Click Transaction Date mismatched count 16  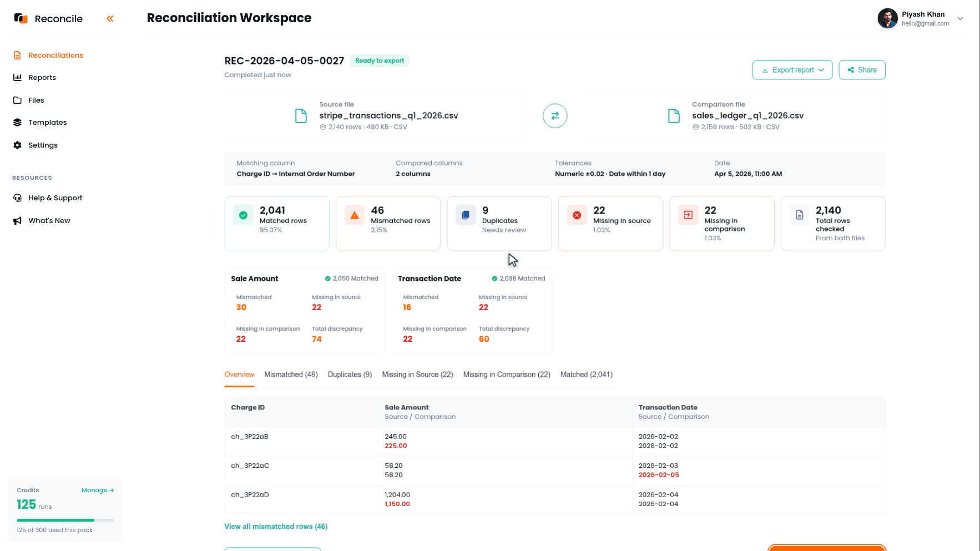tap(407, 307)
